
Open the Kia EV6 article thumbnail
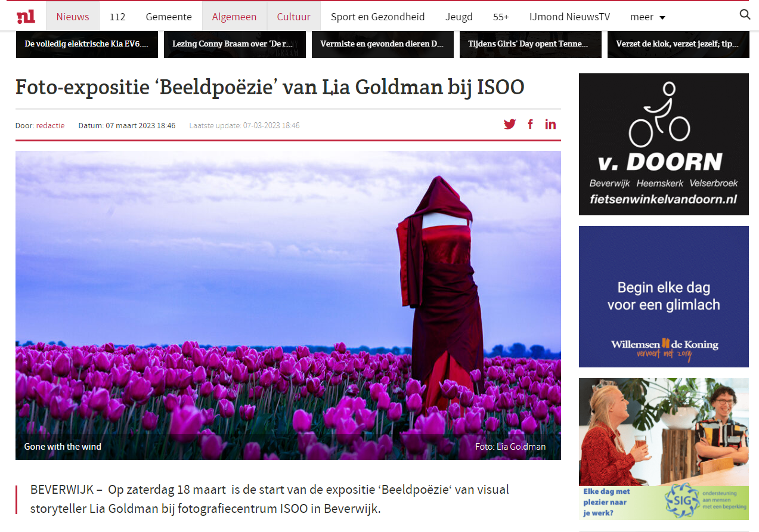pos(87,44)
